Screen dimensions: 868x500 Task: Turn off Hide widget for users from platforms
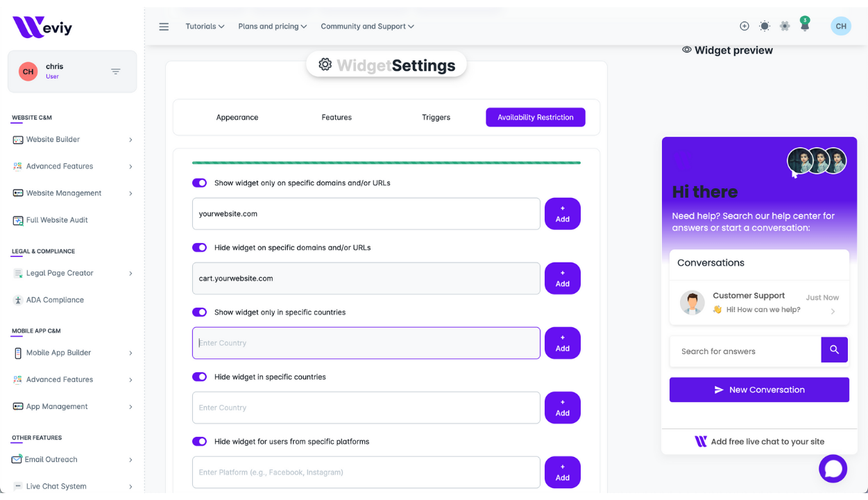tap(199, 442)
